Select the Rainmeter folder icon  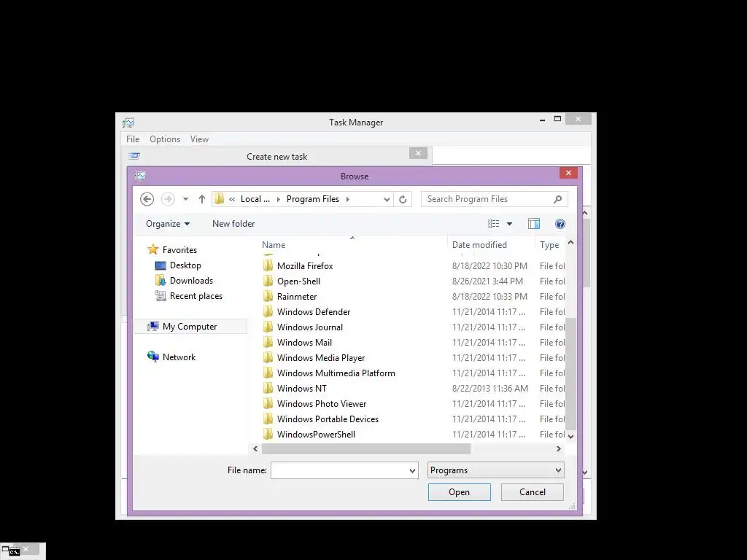point(268,296)
